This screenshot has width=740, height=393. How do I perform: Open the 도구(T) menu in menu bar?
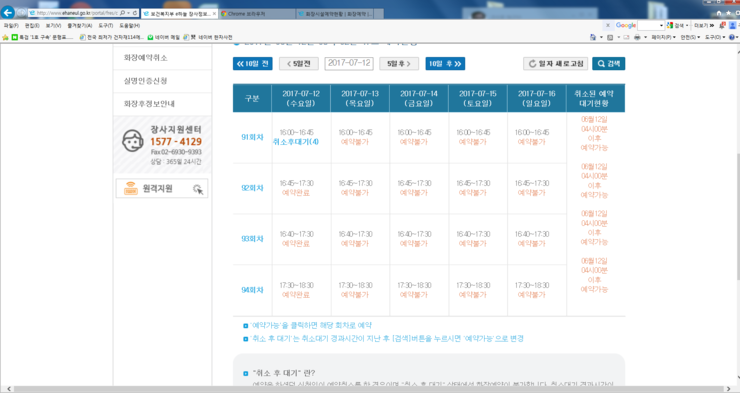[106, 25]
